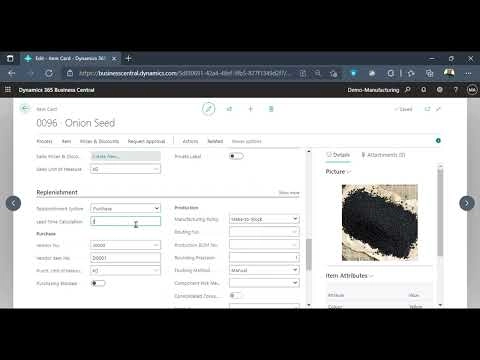The width and height of the screenshot is (480, 360).
Task: Click the share icon in the card header
Action: pyautogui.click(x=229, y=109)
